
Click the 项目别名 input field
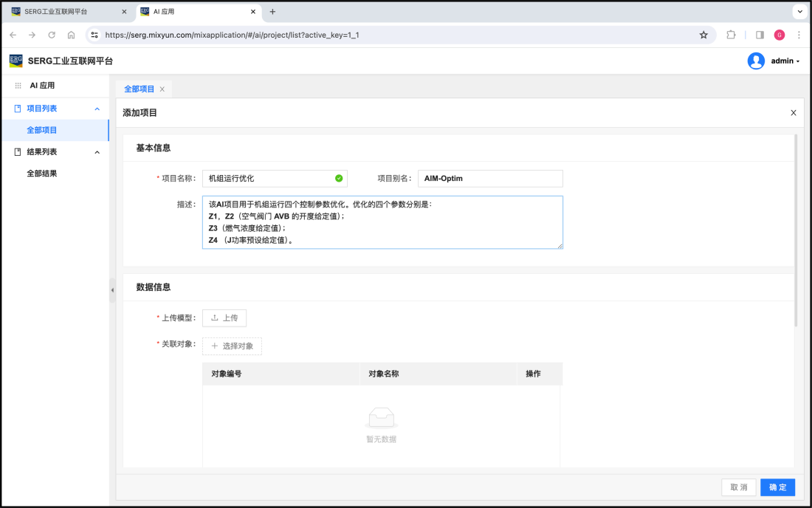pos(490,179)
